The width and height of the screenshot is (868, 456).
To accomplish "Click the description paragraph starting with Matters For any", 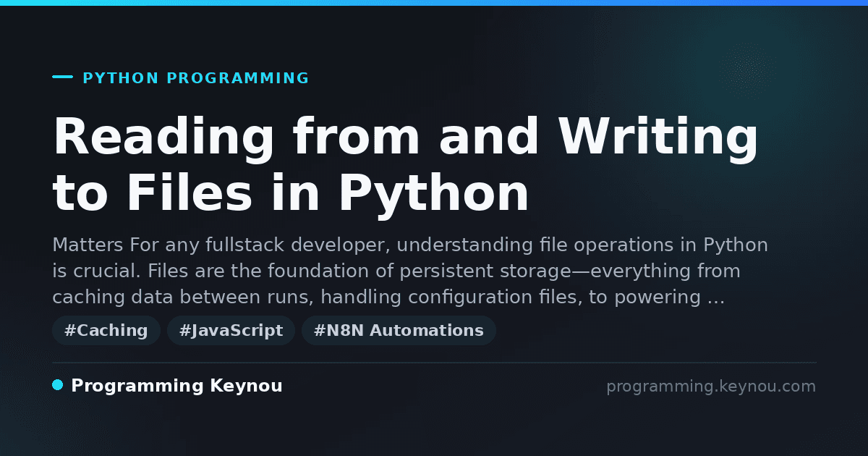I will point(410,271).
